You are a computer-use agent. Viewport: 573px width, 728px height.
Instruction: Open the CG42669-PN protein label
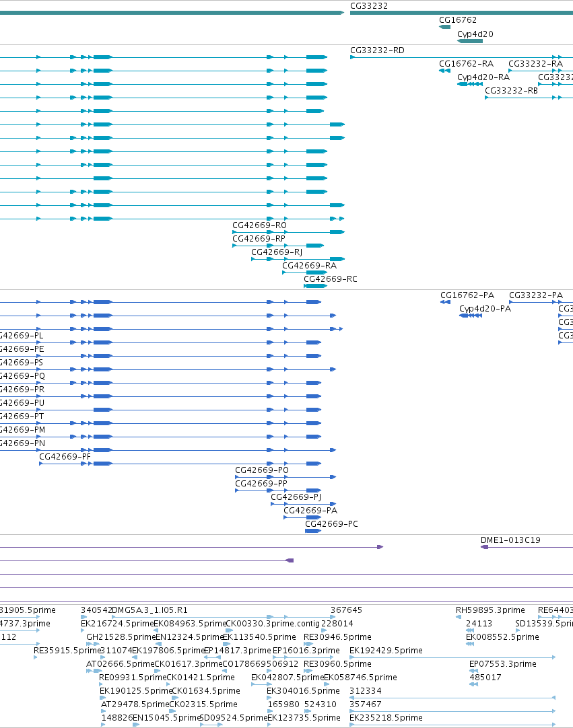(x=22, y=443)
